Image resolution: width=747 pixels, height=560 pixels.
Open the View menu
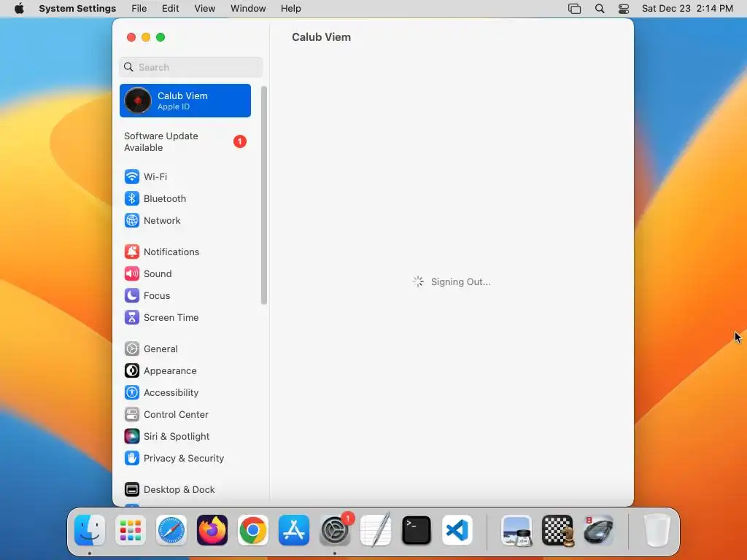click(204, 9)
